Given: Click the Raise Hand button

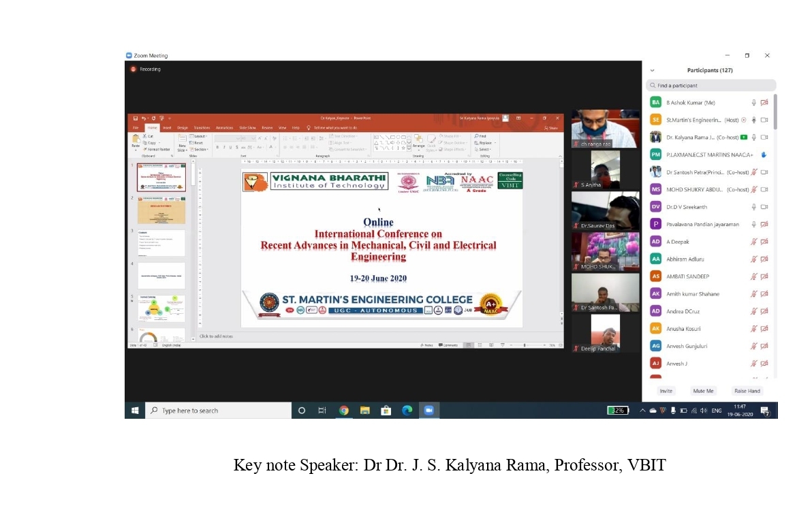Looking at the screenshot, I should point(747,391).
